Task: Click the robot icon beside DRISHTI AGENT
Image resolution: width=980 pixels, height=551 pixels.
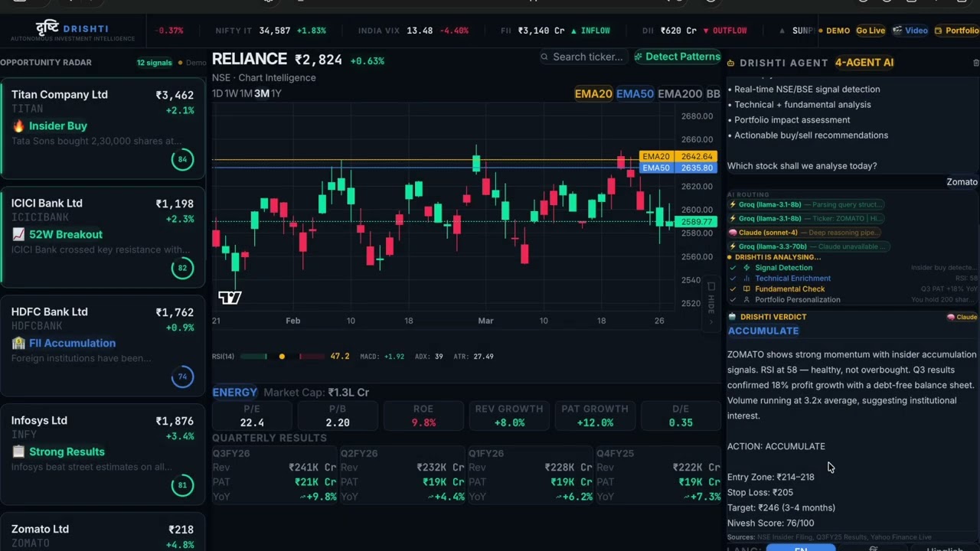Action: [x=732, y=63]
